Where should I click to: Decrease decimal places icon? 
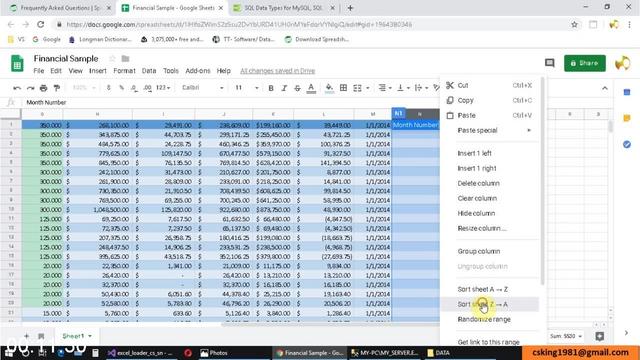click(134, 88)
